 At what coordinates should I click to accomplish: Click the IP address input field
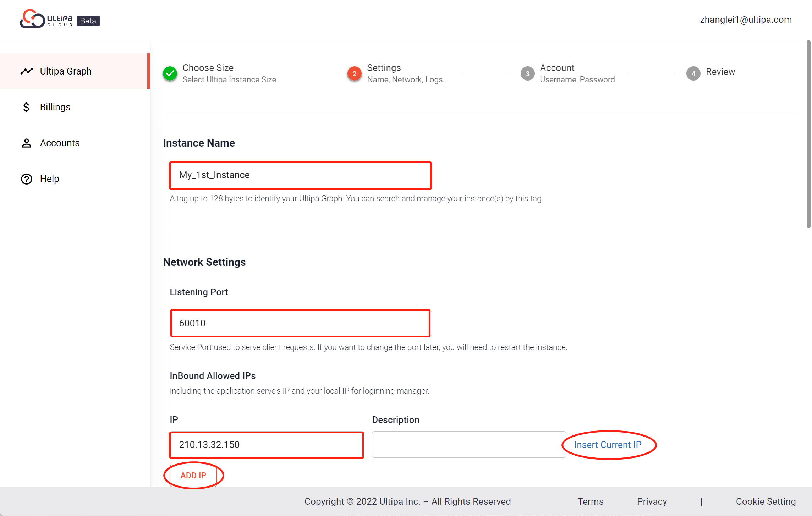267,445
